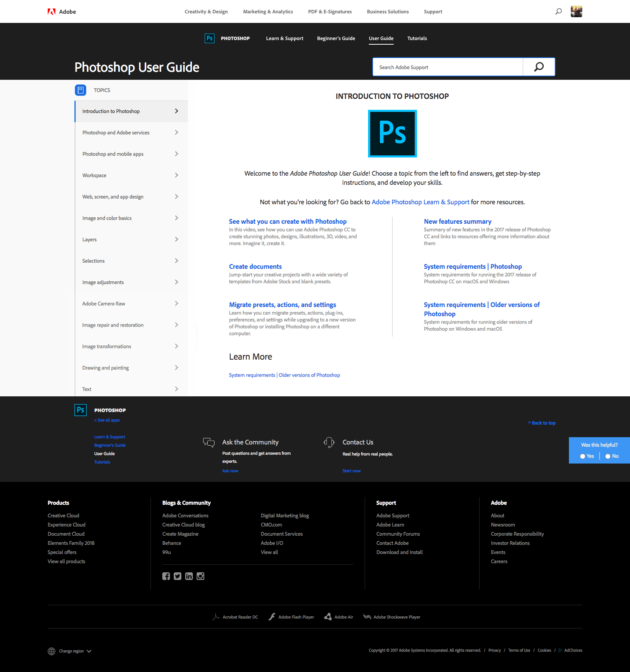Open the Facebook social icon
630x672 pixels.
coord(166,576)
